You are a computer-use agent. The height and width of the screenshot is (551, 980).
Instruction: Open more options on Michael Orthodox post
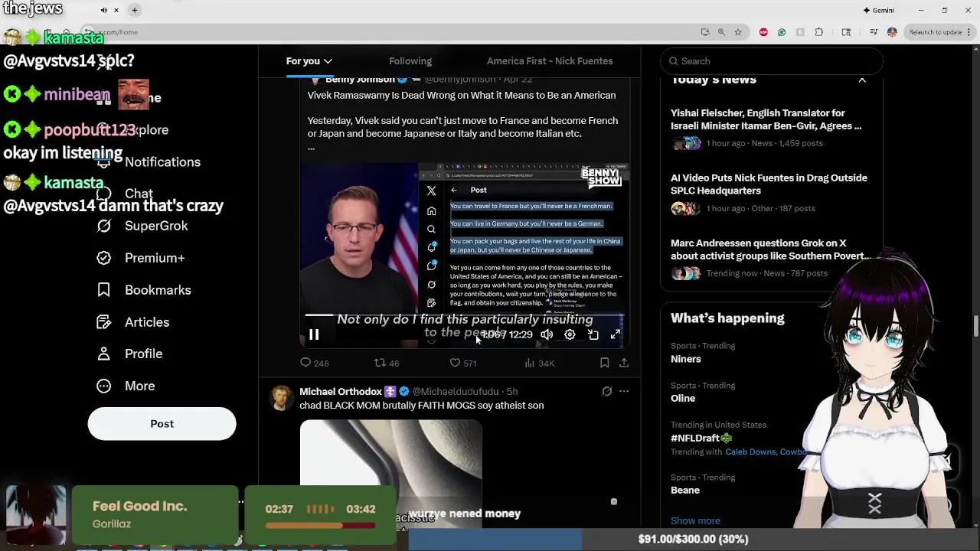coord(624,392)
